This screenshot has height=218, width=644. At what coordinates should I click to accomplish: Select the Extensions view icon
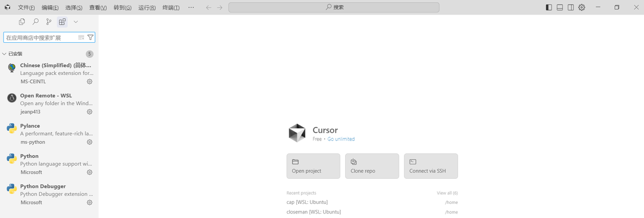tap(62, 22)
